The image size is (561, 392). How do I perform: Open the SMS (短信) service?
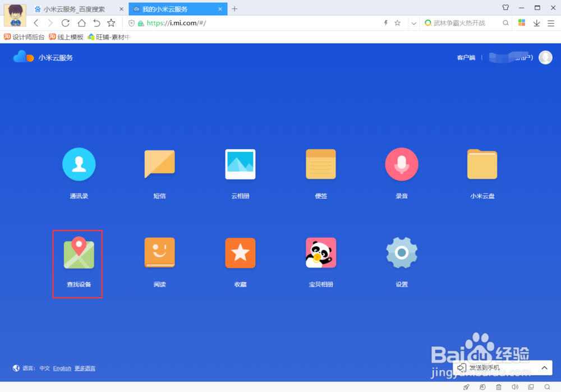pyautogui.click(x=159, y=164)
